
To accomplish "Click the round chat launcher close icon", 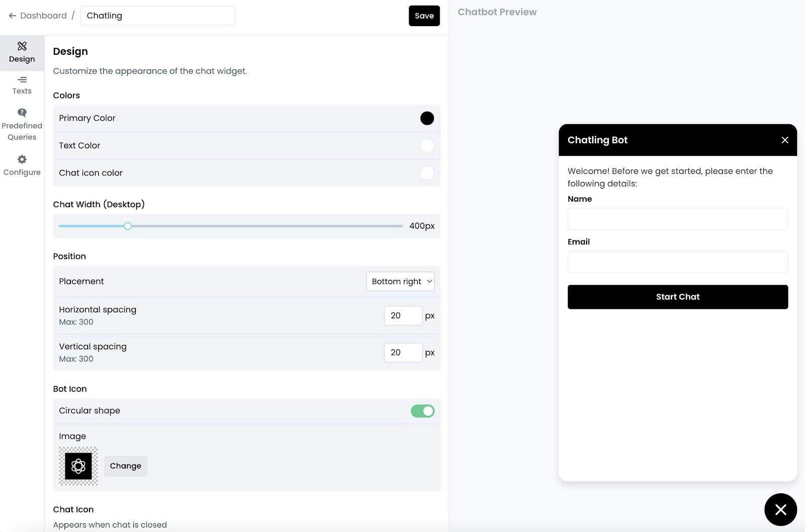I will (x=781, y=510).
